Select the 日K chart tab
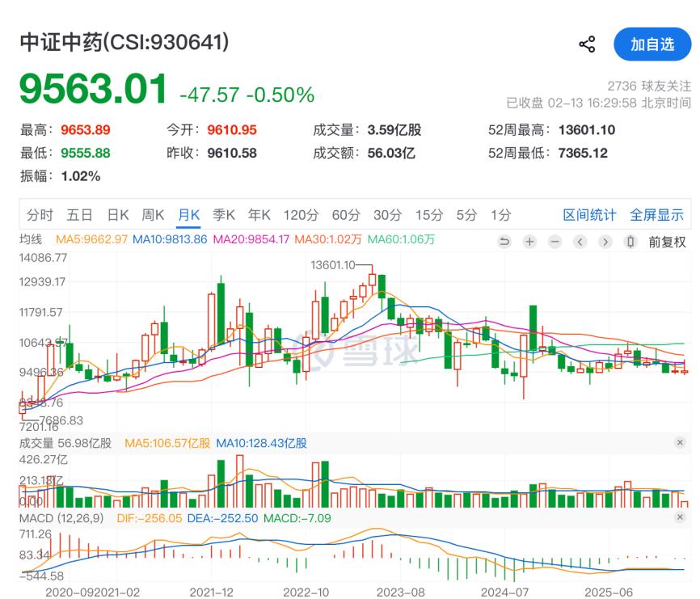The width and height of the screenshot is (700, 599). (118, 215)
